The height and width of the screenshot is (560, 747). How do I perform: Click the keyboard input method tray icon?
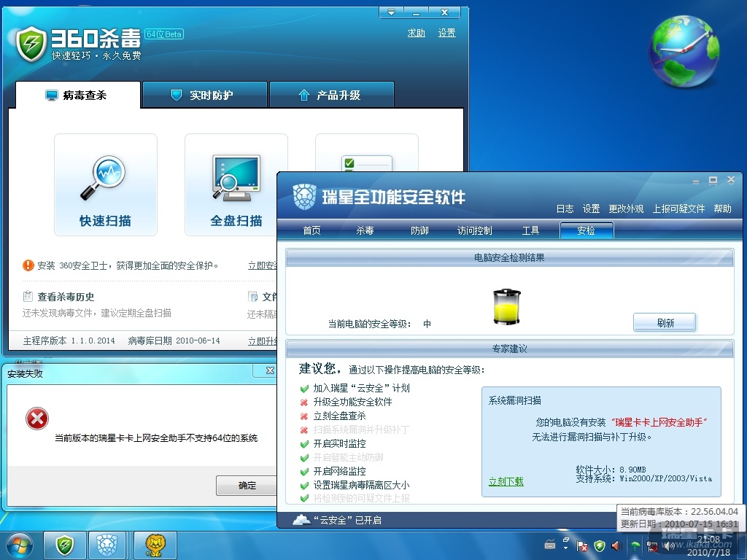point(550,545)
